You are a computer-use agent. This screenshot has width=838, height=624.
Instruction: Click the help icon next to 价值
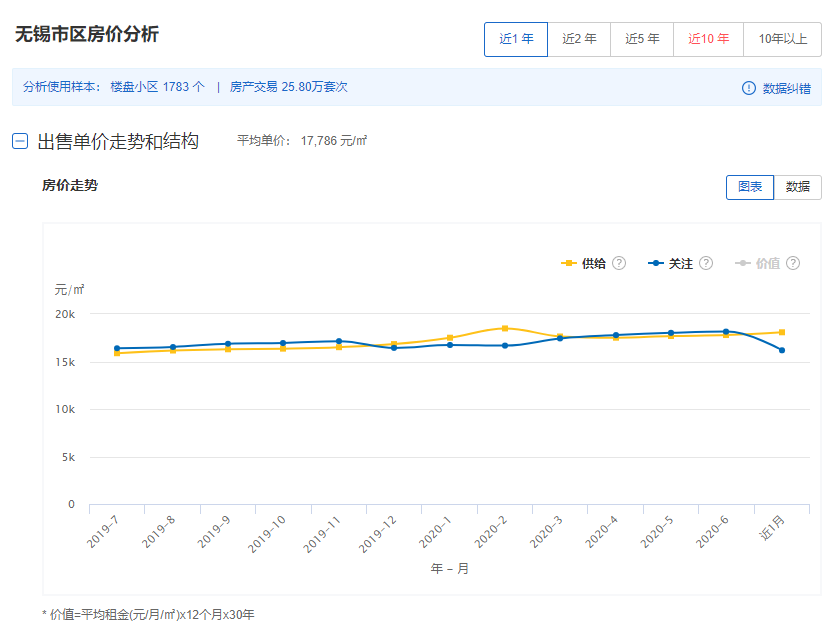[793, 263]
